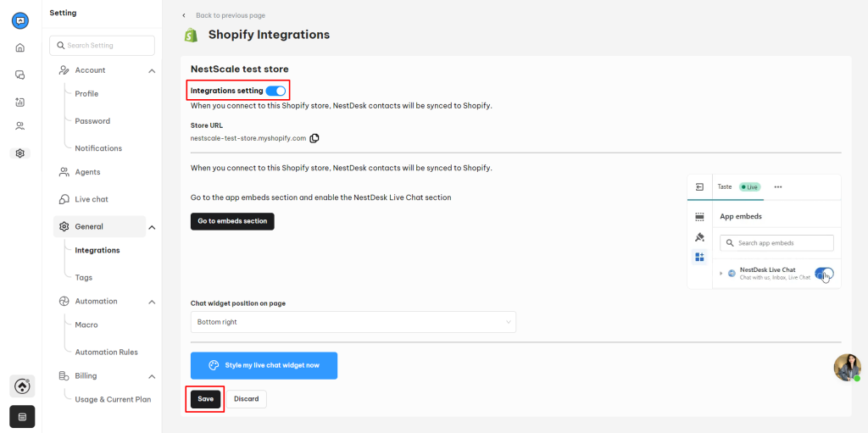Viewport: 868px width, 433px height.
Task: Open Usage & Current Plan page
Action: point(113,399)
